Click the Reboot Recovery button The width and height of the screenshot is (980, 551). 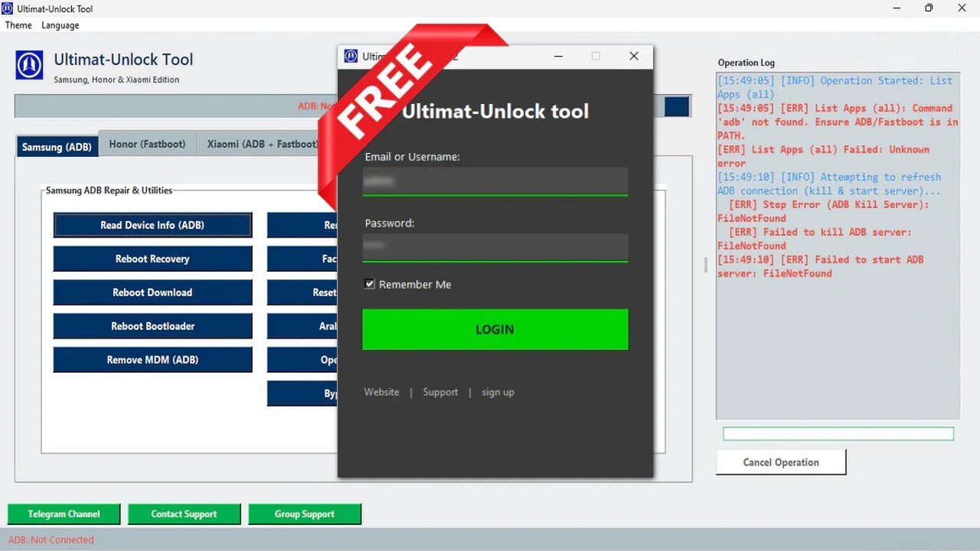click(152, 259)
